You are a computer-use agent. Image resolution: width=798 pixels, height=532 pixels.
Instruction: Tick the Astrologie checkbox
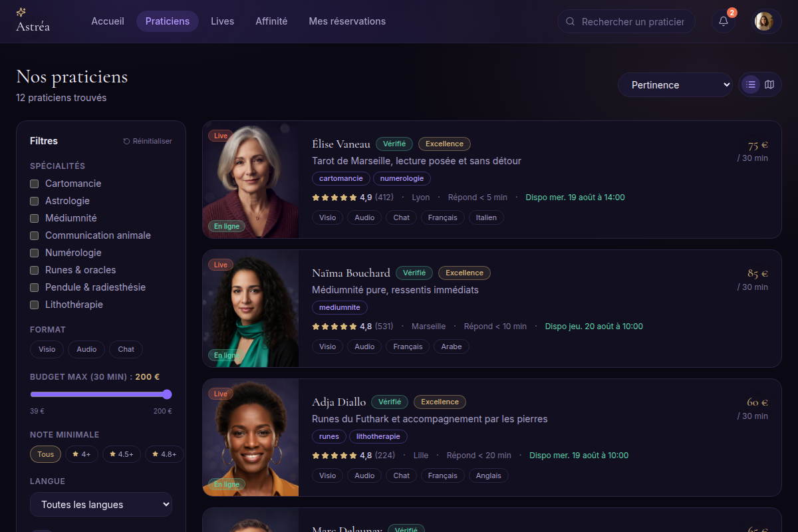click(35, 201)
